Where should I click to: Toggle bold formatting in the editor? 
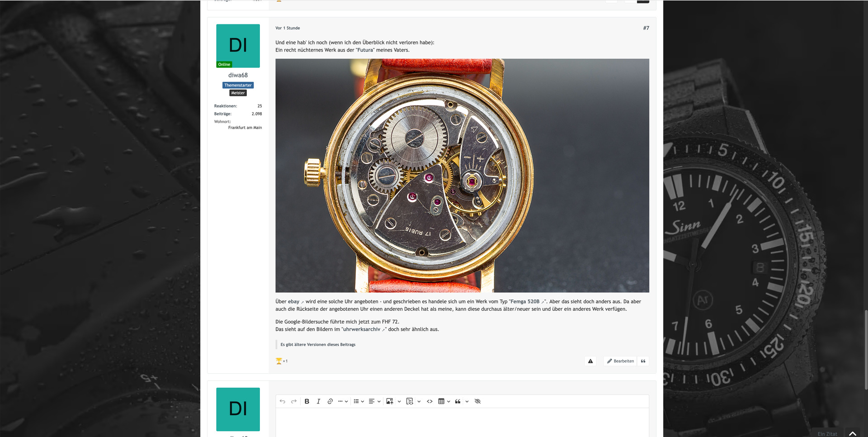(307, 401)
